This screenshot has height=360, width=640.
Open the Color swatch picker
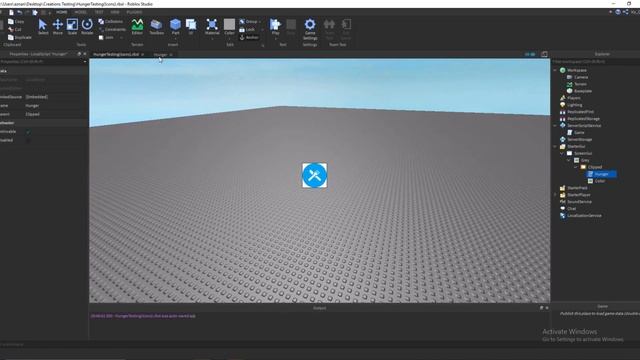[x=229, y=27]
